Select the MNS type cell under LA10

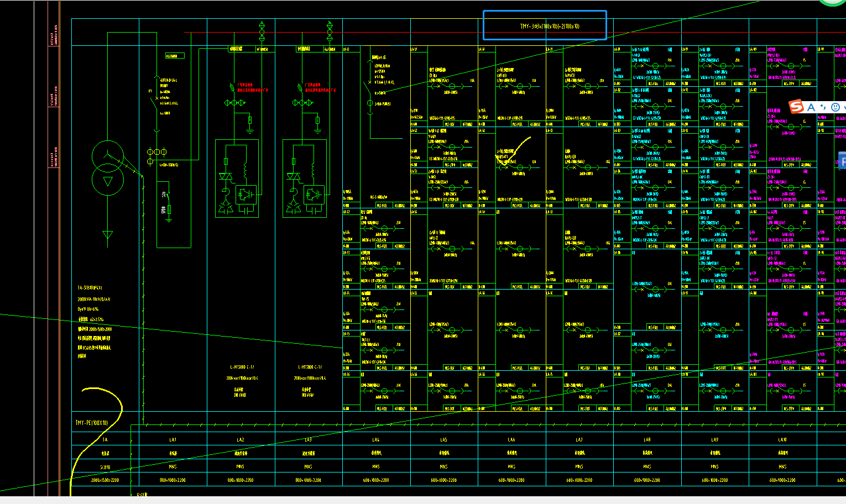click(x=782, y=467)
